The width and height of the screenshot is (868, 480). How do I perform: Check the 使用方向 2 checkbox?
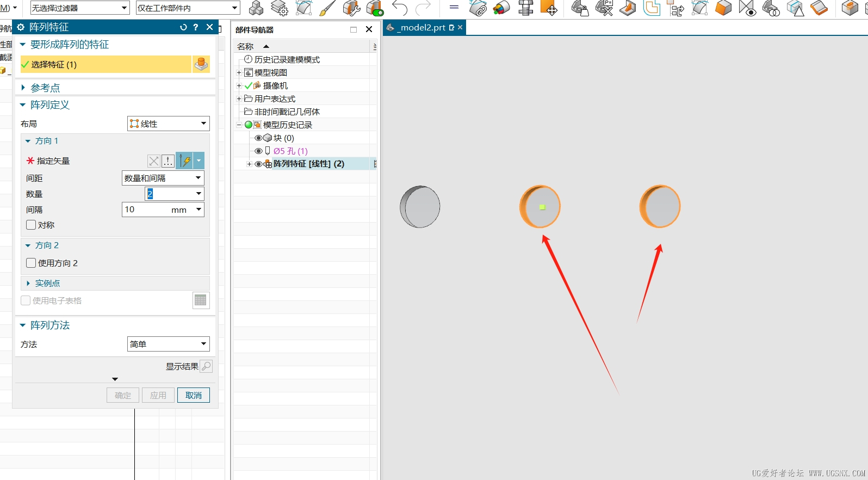[31, 263]
